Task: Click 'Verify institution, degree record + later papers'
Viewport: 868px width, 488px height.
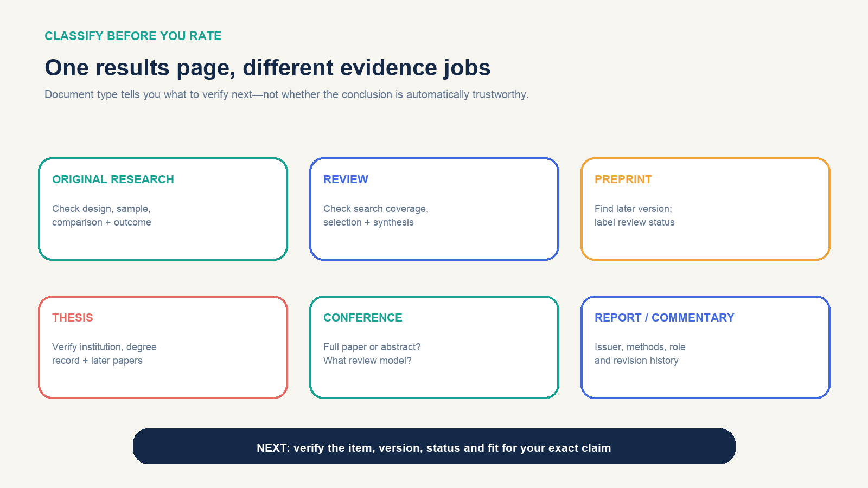Action: 104,354
